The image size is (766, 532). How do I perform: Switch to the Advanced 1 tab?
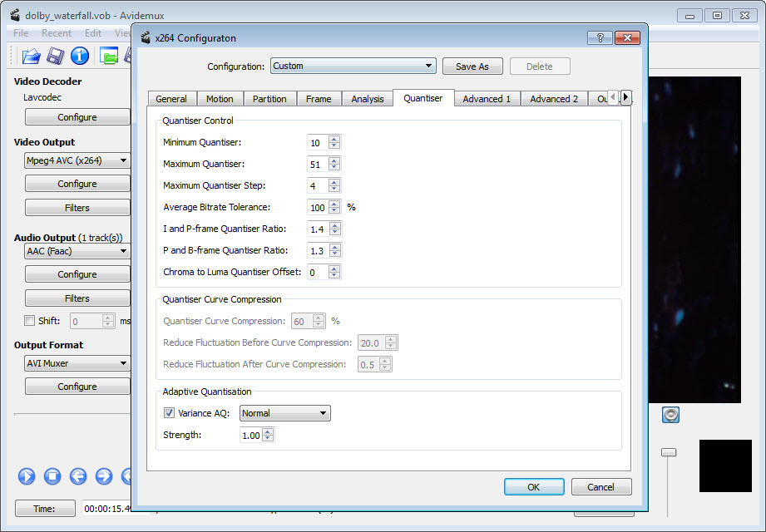coord(487,99)
